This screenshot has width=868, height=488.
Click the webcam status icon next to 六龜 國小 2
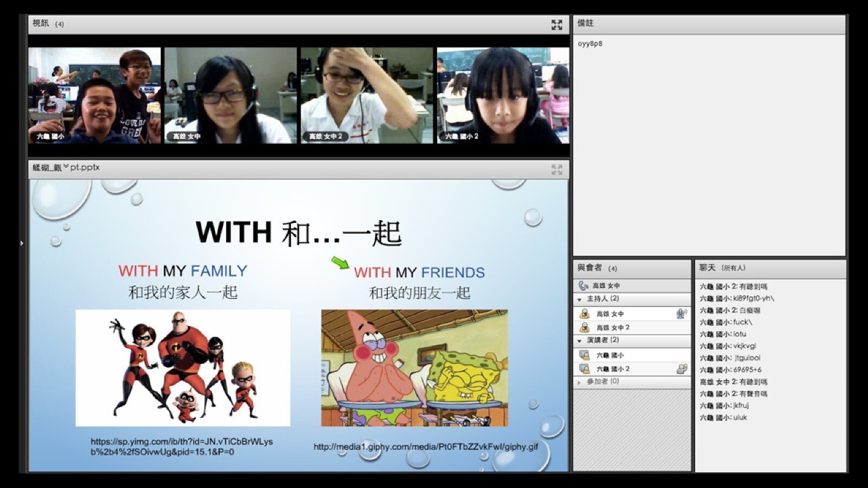682,369
